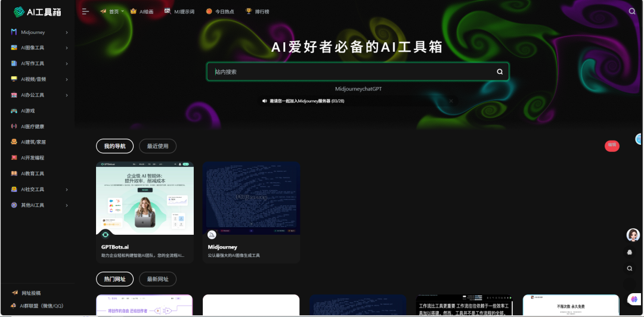
Task: Open the 不限次数 永久免费 thumbnail card
Action: (571, 305)
